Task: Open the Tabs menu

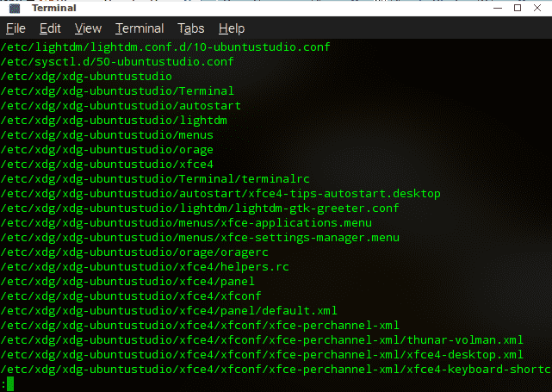Action: coord(191,28)
